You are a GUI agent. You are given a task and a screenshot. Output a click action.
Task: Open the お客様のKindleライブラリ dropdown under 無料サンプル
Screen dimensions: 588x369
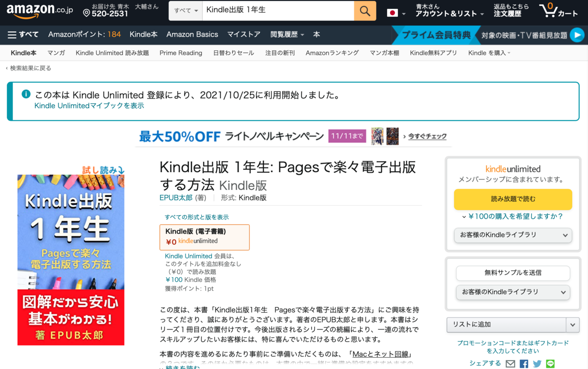(x=513, y=292)
